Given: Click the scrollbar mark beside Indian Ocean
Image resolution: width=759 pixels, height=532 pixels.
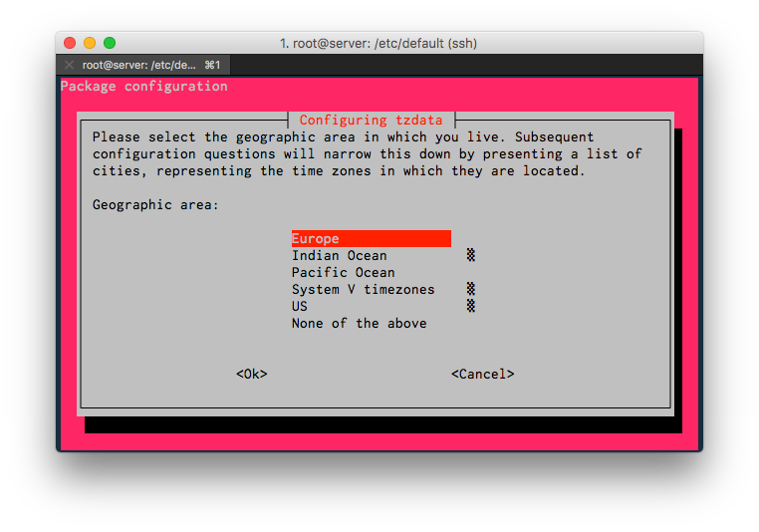Looking at the screenshot, I should click(x=470, y=256).
